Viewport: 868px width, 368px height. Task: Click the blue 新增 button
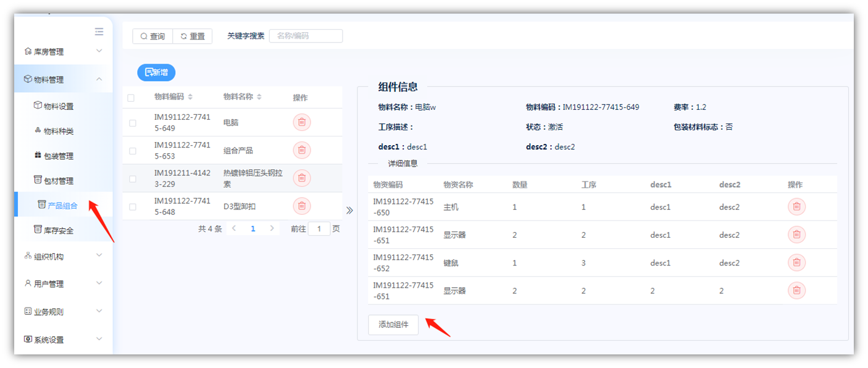(156, 72)
